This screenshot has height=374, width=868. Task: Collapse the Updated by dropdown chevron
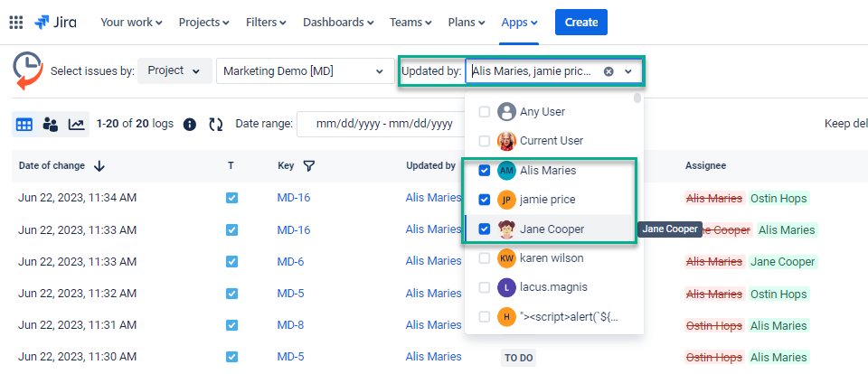coord(628,70)
